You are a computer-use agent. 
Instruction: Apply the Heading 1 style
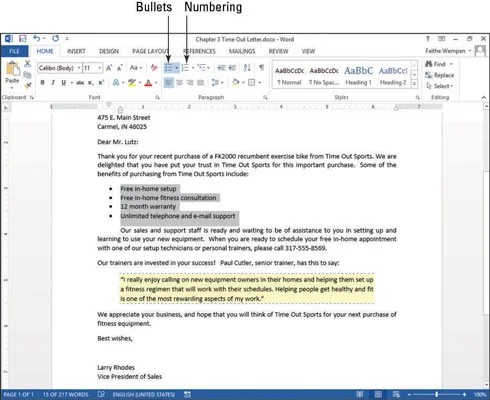pyautogui.click(x=358, y=76)
